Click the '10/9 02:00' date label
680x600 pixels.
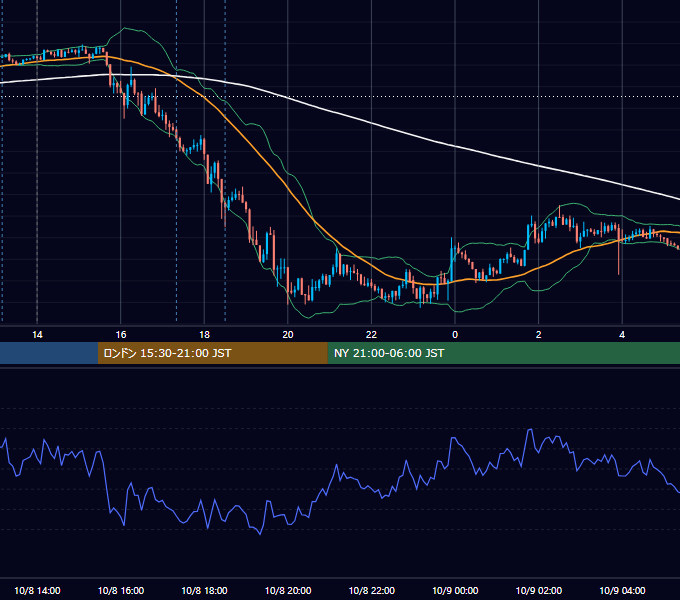point(539,590)
